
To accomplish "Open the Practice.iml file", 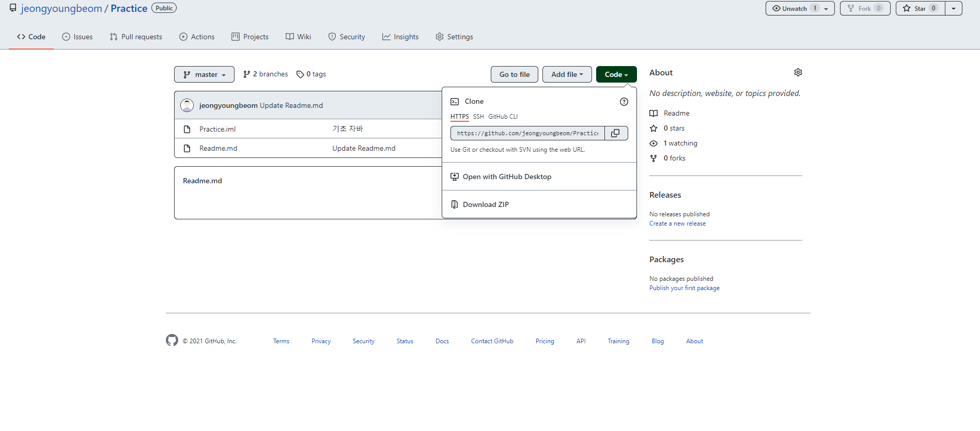I will point(217,129).
